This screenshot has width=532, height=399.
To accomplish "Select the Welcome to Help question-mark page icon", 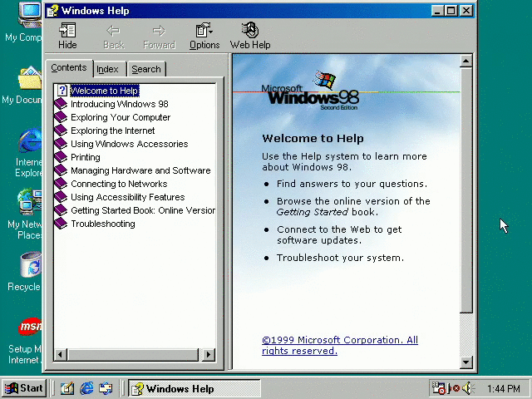I will point(62,91).
